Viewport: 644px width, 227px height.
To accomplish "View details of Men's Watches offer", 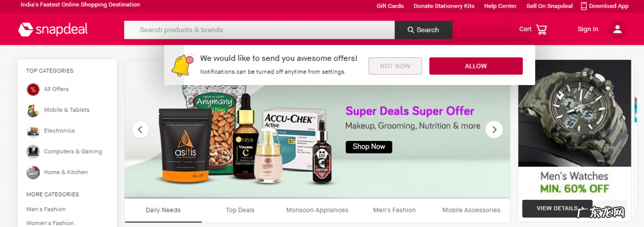I will [x=557, y=208].
